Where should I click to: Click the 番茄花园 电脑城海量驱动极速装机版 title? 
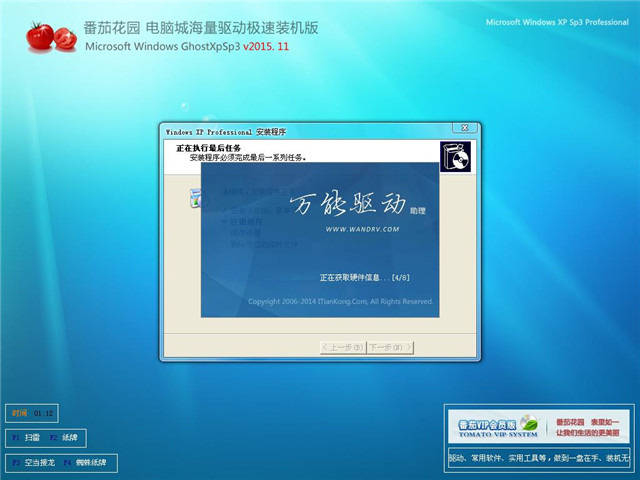tap(201, 28)
